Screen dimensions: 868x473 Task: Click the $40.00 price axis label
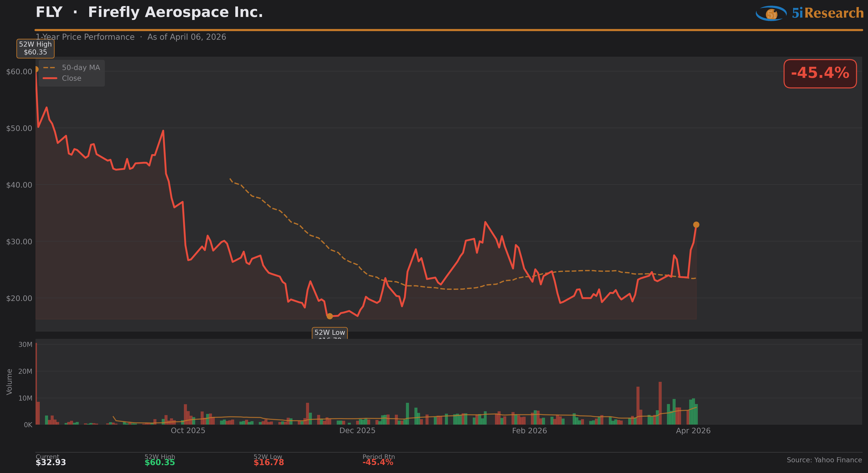point(19,185)
